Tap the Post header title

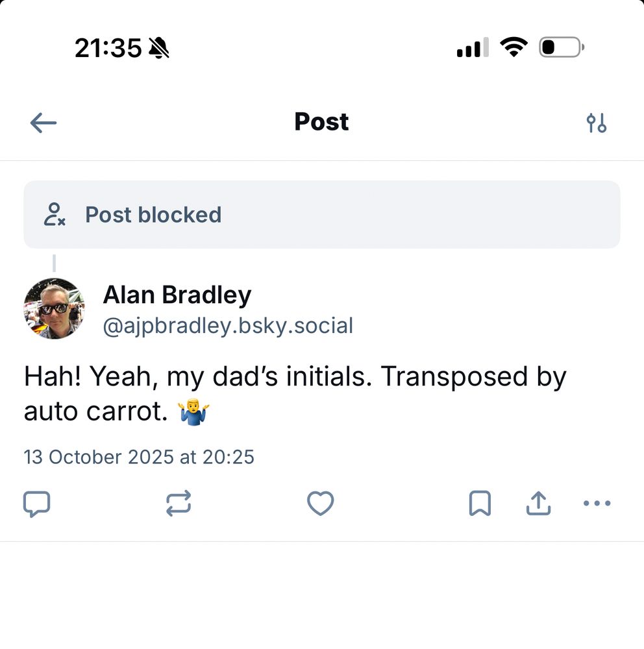coord(321,122)
